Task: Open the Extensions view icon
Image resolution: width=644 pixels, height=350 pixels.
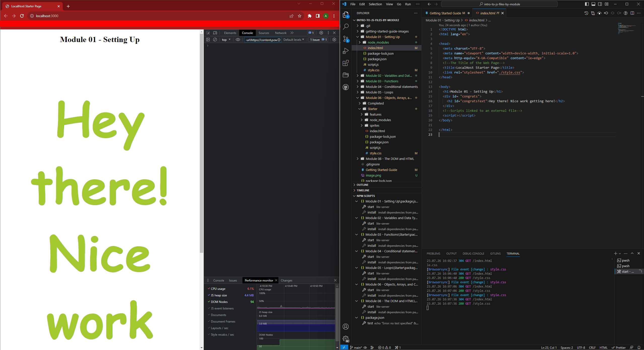Action: [x=346, y=63]
